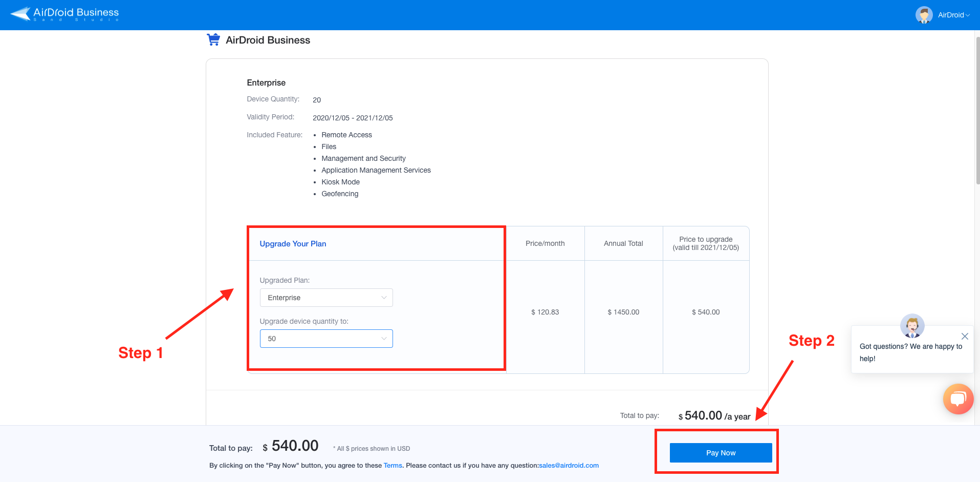Click the validity period 2020/12/05 - 2021/12/05
Screen dimensions: 980x482
click(353, 118)
